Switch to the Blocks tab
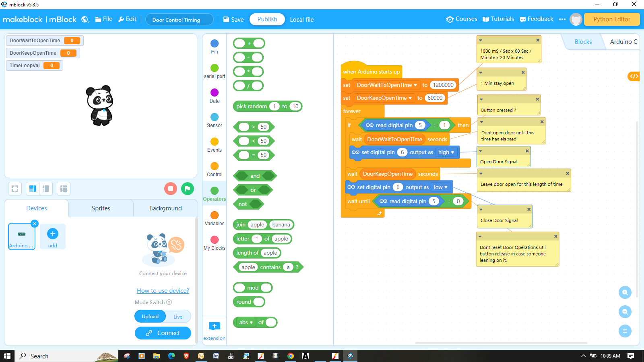The height and width of the screenshot is (362, 644). click(x=583, y=42)
